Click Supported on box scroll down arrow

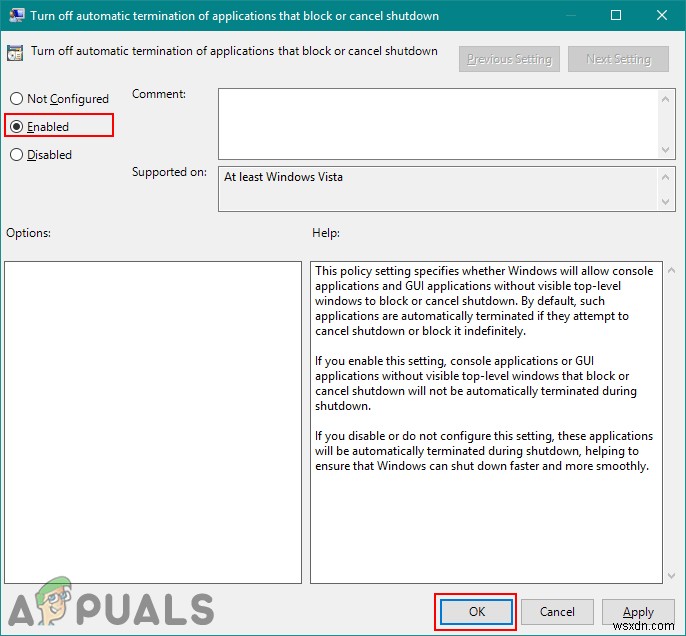point(665,202)
